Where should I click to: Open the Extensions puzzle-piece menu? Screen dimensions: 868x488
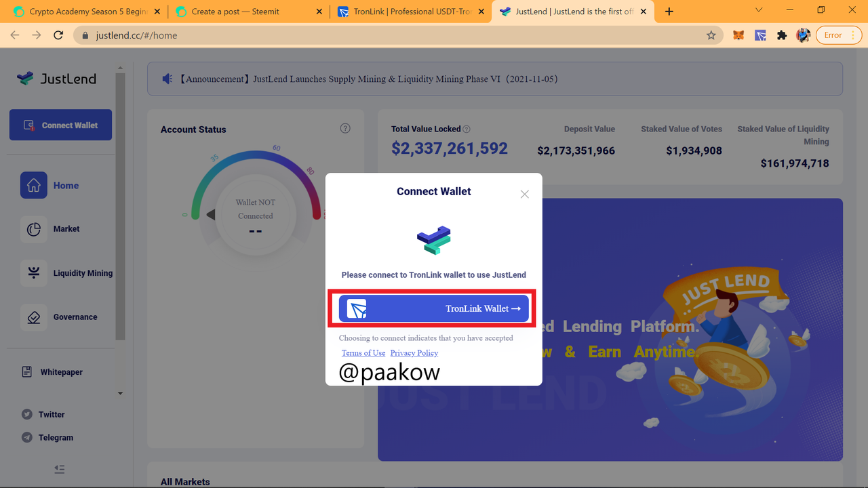pyautogui.click(x=782, y=35)
